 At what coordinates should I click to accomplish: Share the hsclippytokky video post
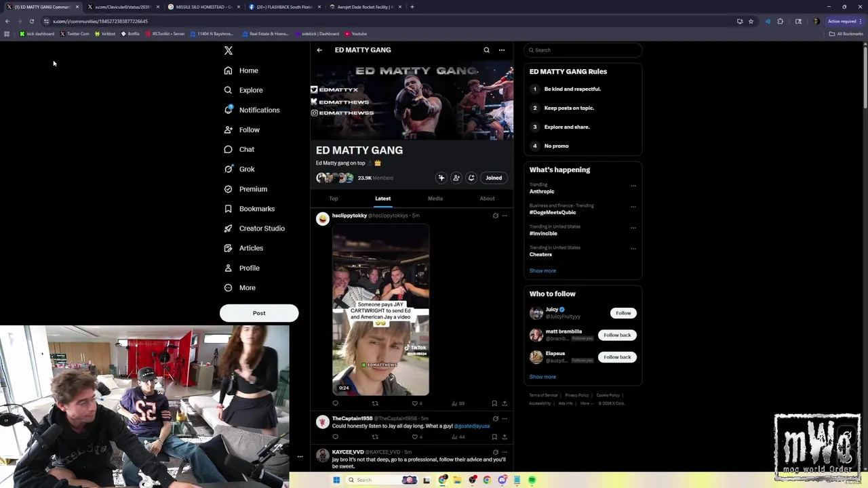[x=505, y=403]
